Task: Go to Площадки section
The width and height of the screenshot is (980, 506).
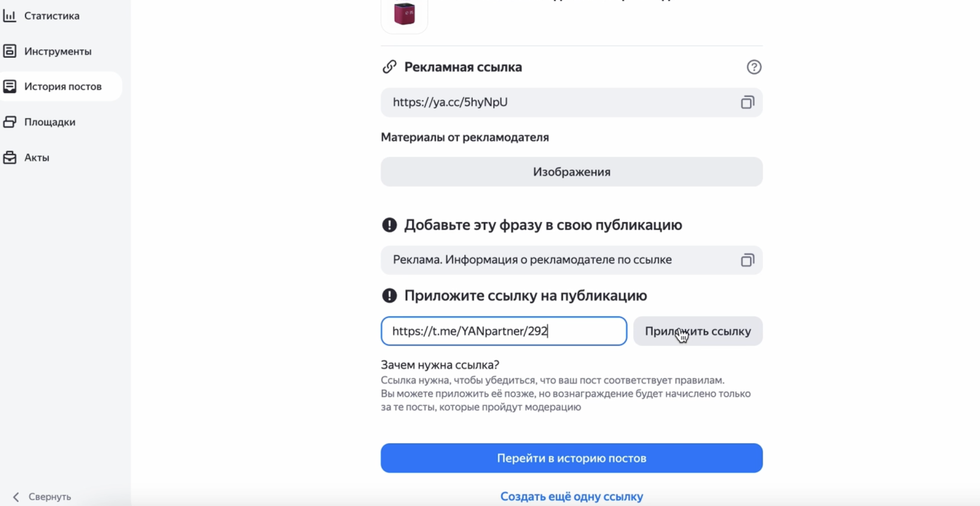Action: tap(50, 122)
